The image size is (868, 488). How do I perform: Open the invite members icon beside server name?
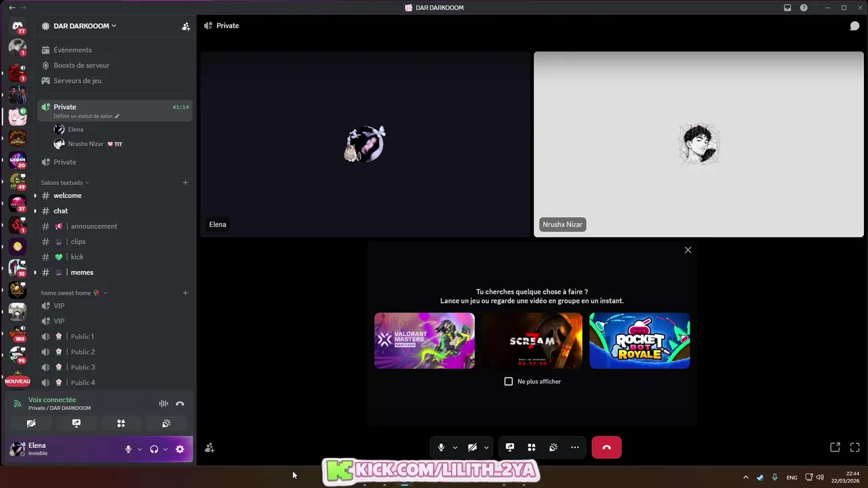[186, 26]
